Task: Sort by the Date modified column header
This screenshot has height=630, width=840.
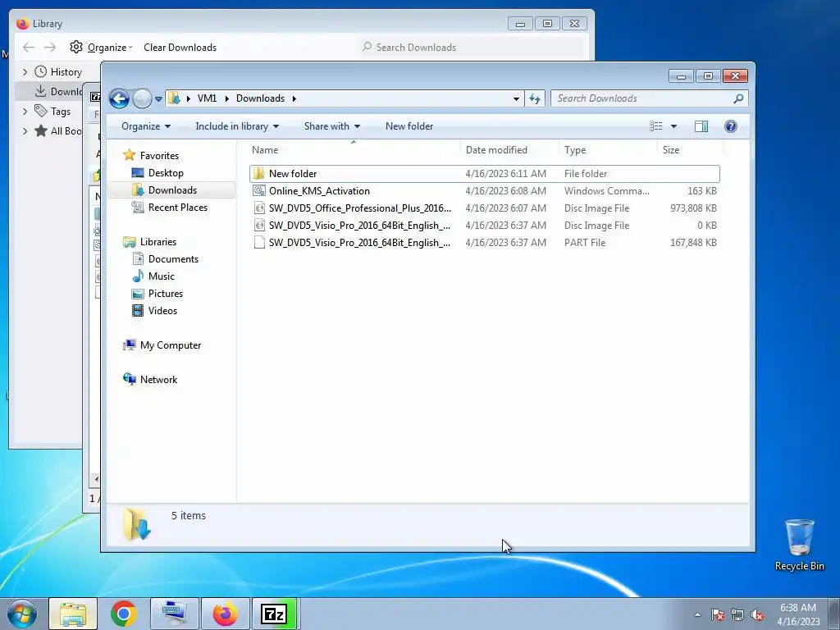Action: tap(509, 150)
